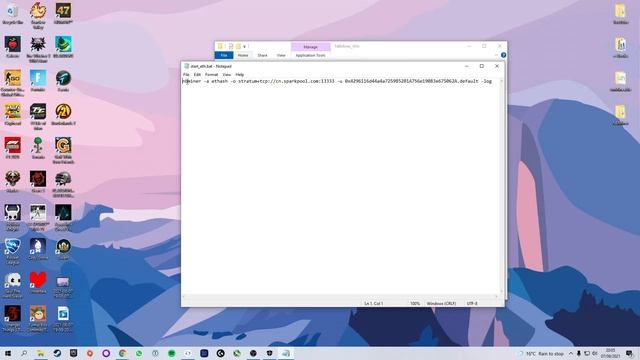
Task: Open The Witcher 3 wolf desktop icon
Action: (x=38, y=49)
